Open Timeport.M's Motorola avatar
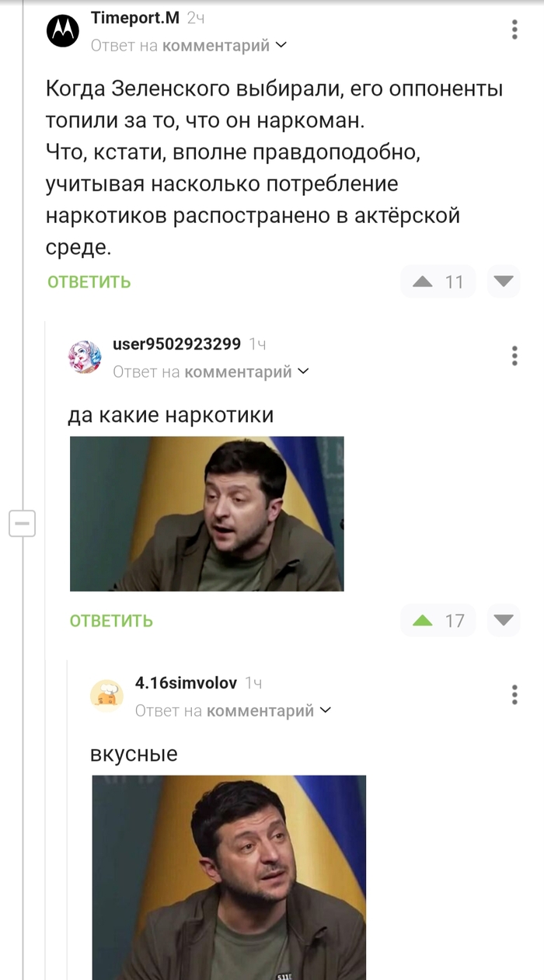Image resolution: width=544 pixels, height=980 pixels. click(x=63, y=31)
